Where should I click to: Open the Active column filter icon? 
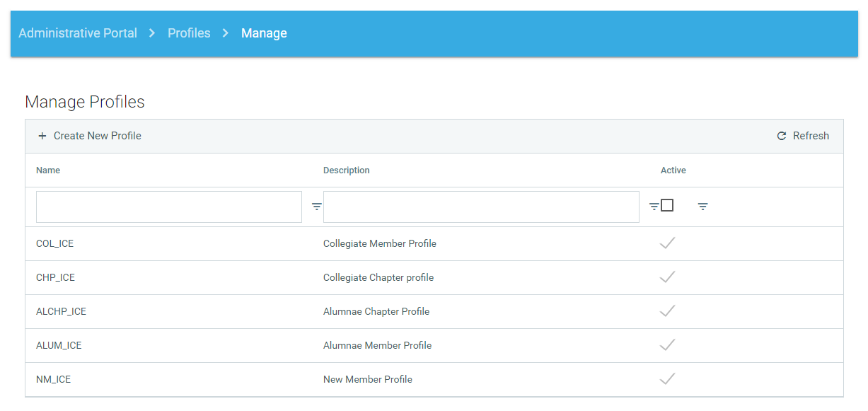click(x=702, y=207)
